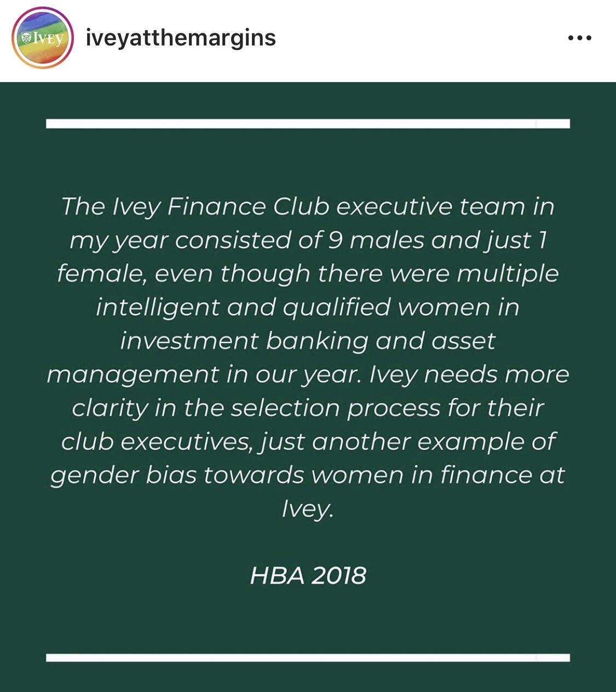
Task: Click the "management in our year" line
Action: pos(308,374)
